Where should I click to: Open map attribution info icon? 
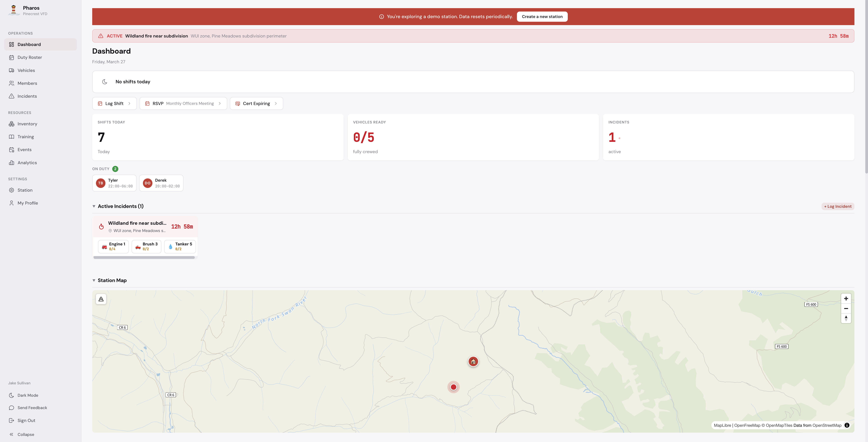[x=847, y=425]
